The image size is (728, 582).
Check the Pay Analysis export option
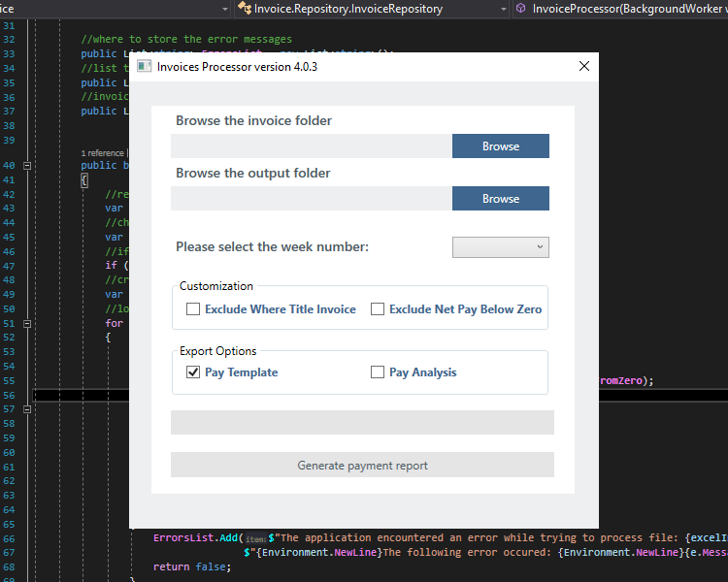378,372
